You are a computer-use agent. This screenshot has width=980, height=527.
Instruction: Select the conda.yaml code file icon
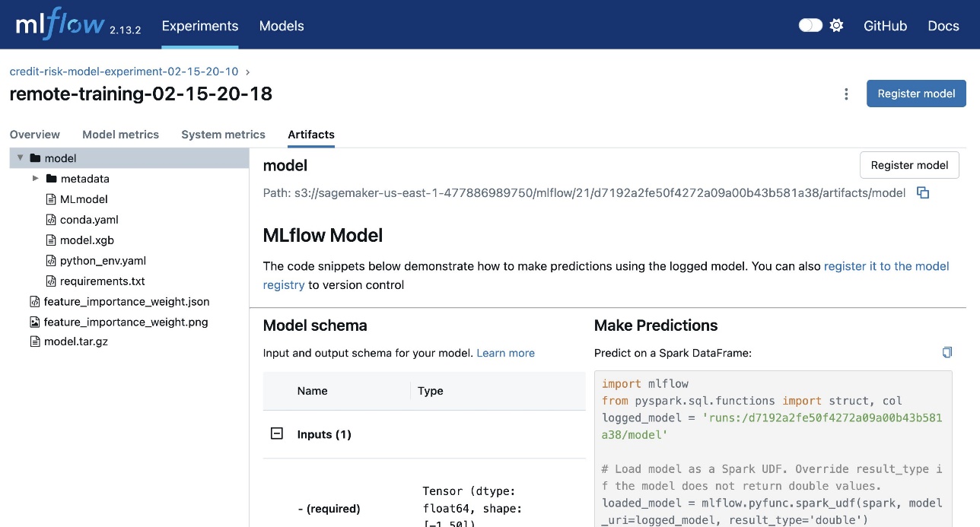(51, 220)
